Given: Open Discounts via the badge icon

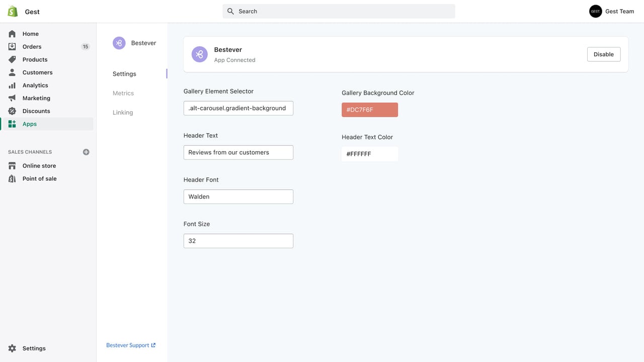Looking at the screenshot, I should [x=12, y=111].
